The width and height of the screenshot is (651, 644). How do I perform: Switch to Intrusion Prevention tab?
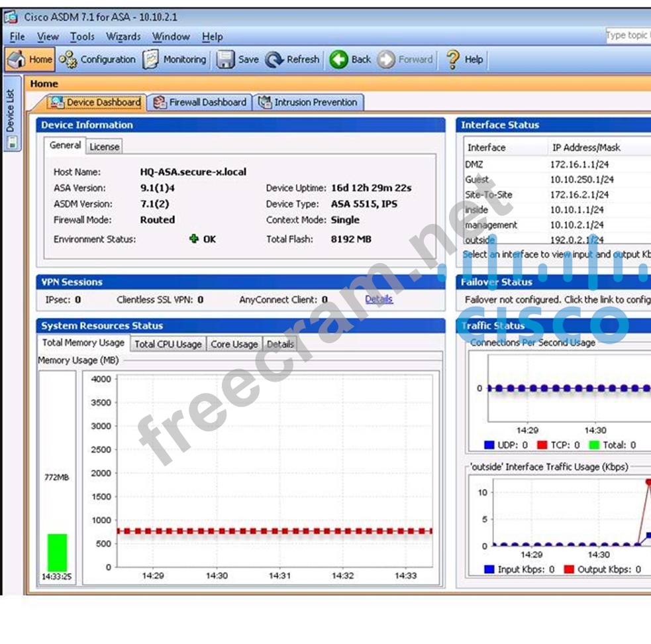click(x=309, y=102)
